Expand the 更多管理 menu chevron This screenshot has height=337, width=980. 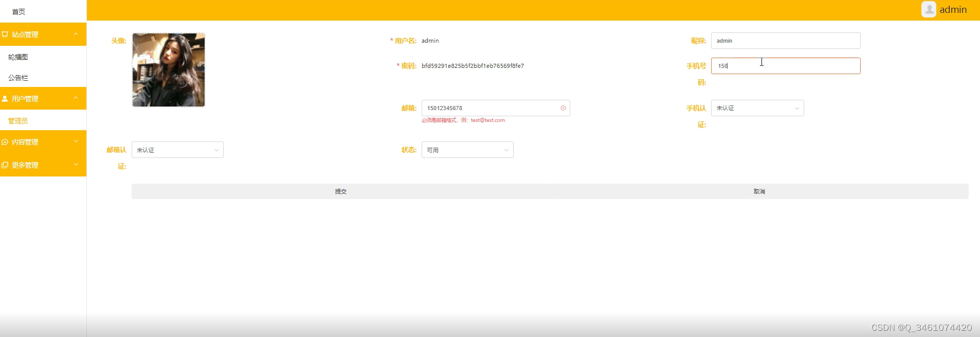click(x=76, y=165)
